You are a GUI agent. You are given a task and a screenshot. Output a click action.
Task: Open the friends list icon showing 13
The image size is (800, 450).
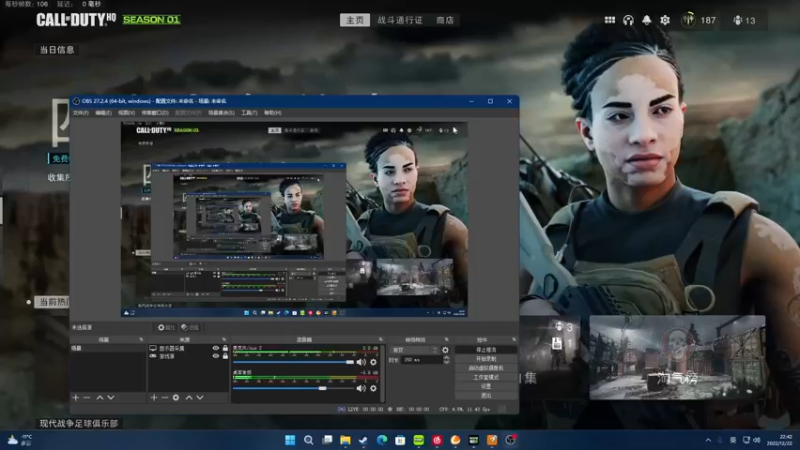(744, 20)
